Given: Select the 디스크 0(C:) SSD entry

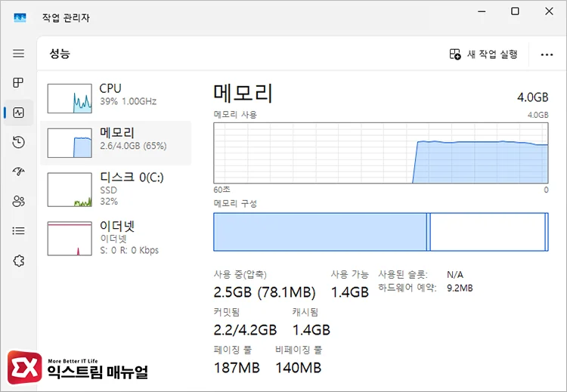Looking at the screenshot, I should 116,190.
